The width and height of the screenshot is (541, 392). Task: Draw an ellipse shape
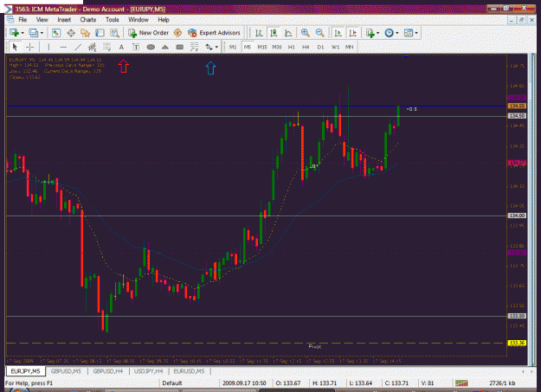tap(151, 47)
